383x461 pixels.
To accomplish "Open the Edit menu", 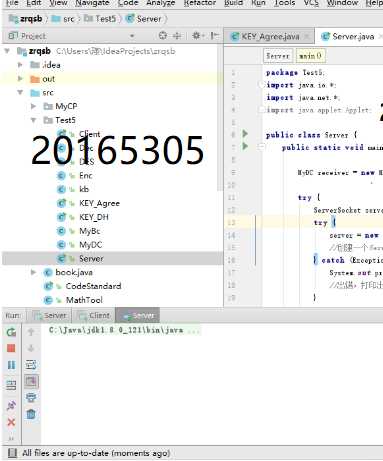I will click(x=34, y=3).
